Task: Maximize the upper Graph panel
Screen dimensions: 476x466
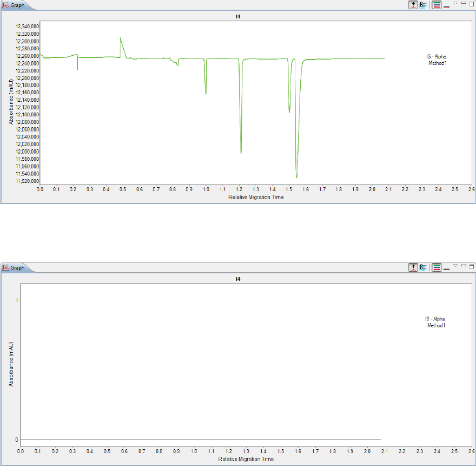Action: [472, 4]
